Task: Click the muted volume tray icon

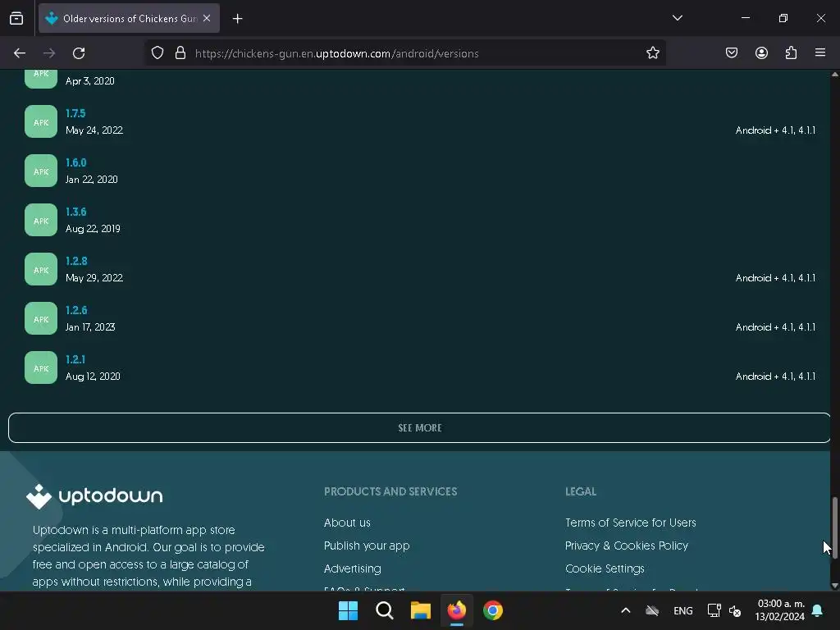Action: 735,610
